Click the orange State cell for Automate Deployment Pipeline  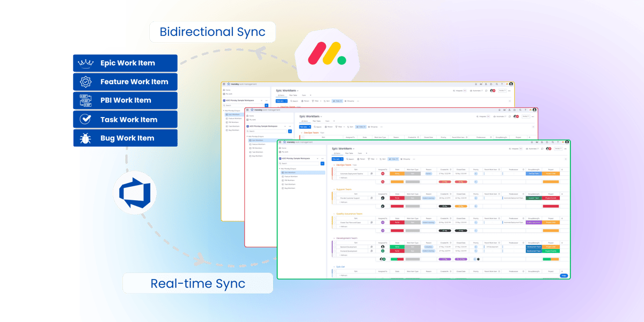pos(397,173)
